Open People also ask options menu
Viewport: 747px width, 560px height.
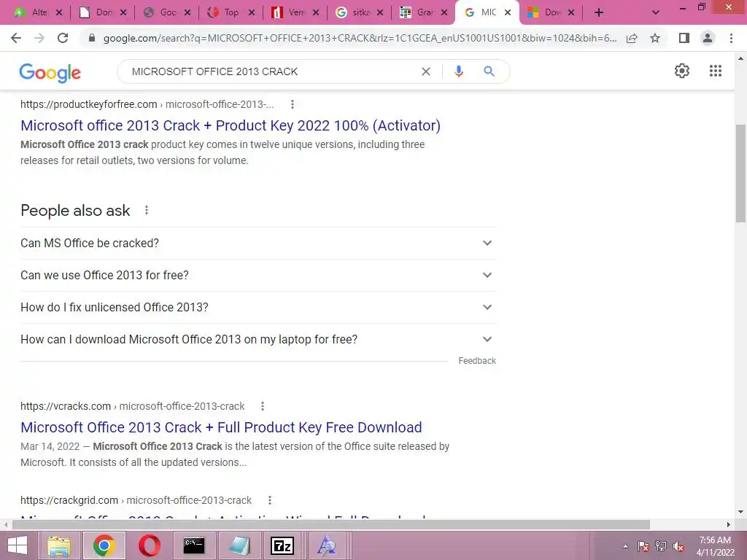point(146,211)
